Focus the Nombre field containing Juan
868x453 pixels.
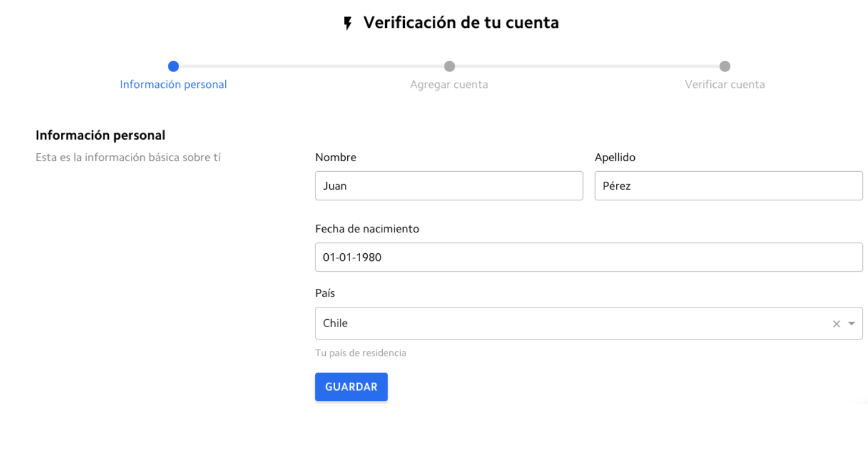(449, 186)
